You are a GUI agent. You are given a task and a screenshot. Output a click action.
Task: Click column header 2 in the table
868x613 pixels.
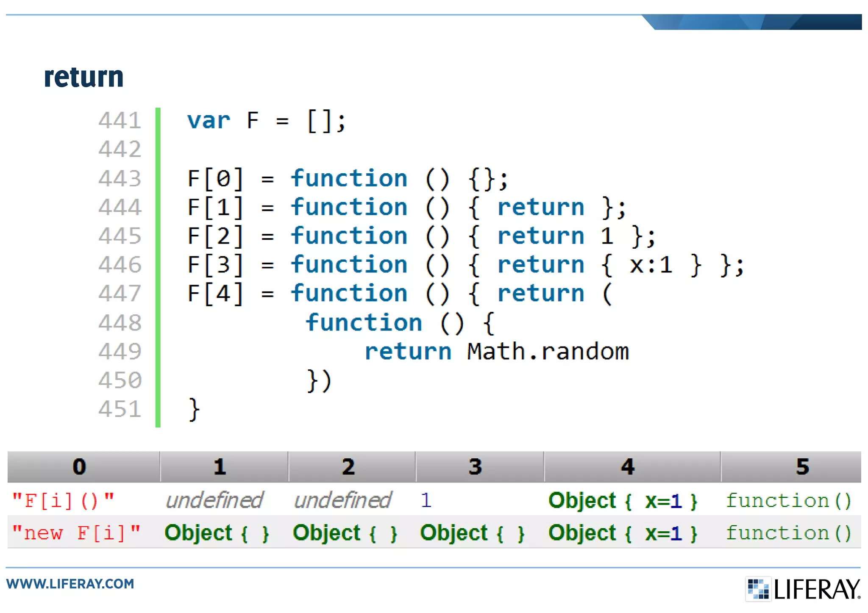(348, 467)
